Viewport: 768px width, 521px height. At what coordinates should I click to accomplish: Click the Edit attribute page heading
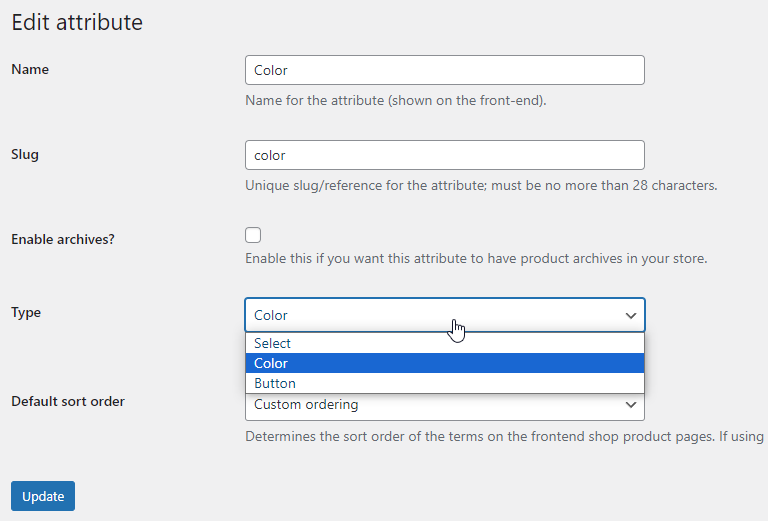tap(77, 21)
